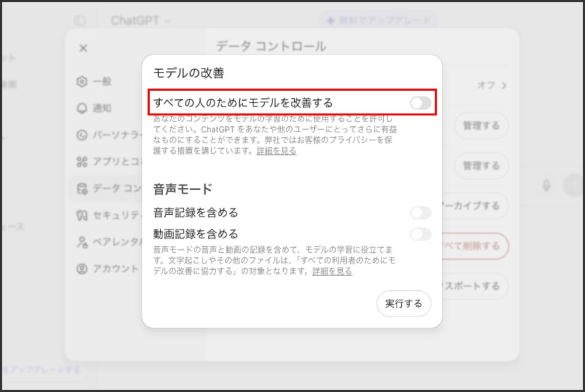Click the セキュリティ shield icon
The image size is (585, 392).
pyautogui.click(x=82, y=215)
